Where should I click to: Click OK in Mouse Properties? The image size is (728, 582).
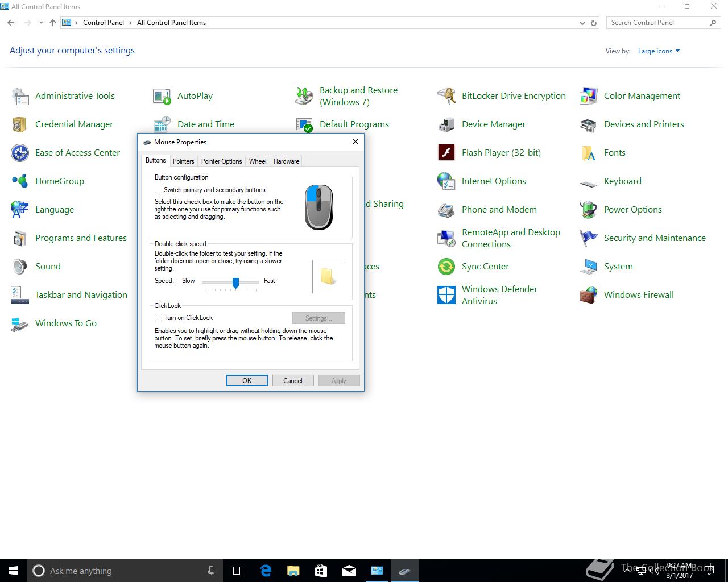[247, 381]
